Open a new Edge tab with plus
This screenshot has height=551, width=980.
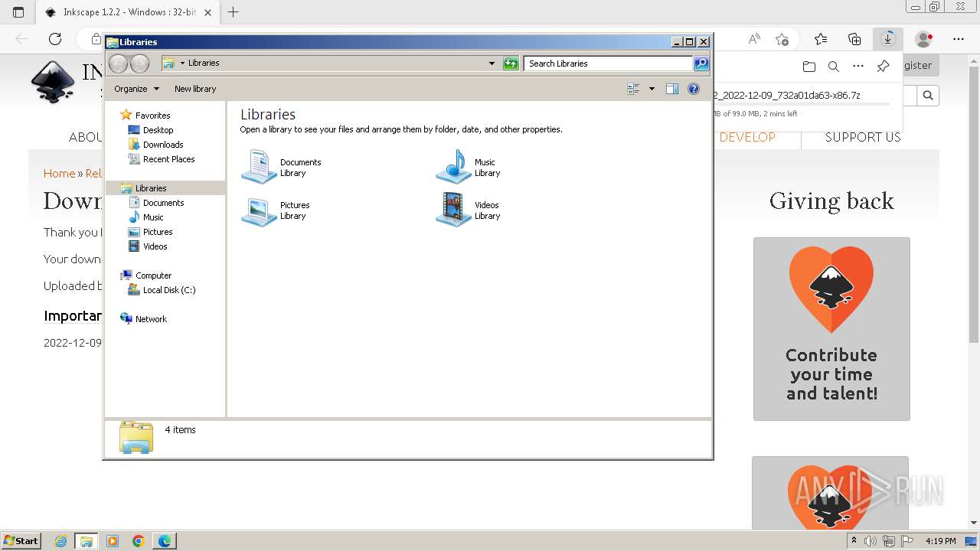[234, 12]
